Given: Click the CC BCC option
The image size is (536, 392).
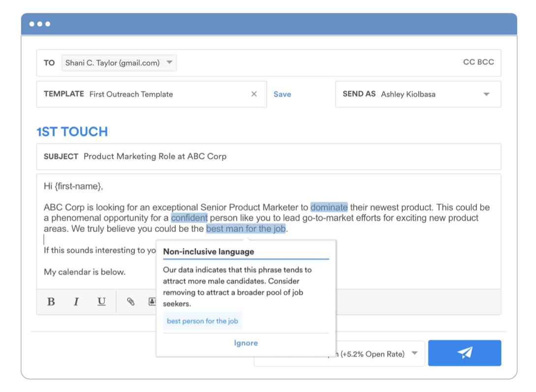Looking at the screenshot, I should coord(478,62).
